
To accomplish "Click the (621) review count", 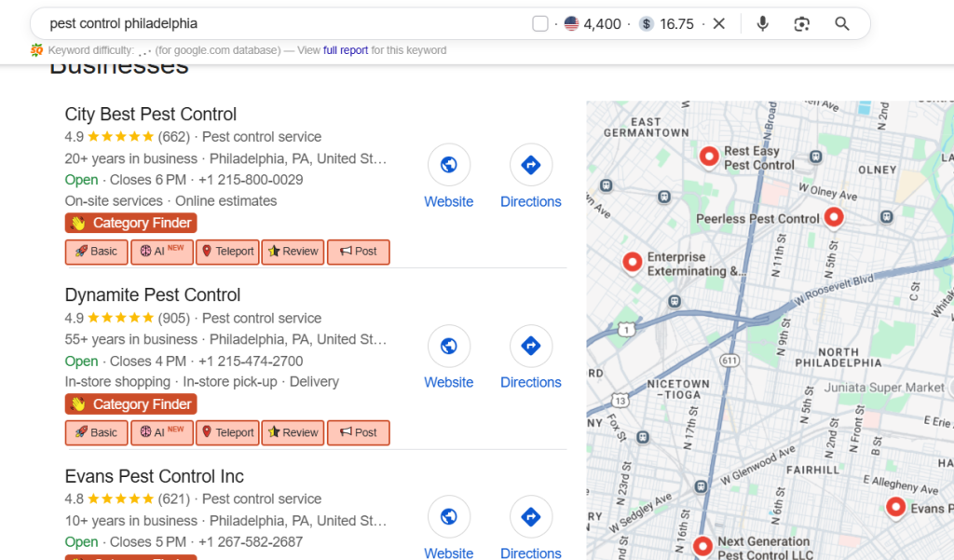I will pyautogui.click(x=174, y=499).
